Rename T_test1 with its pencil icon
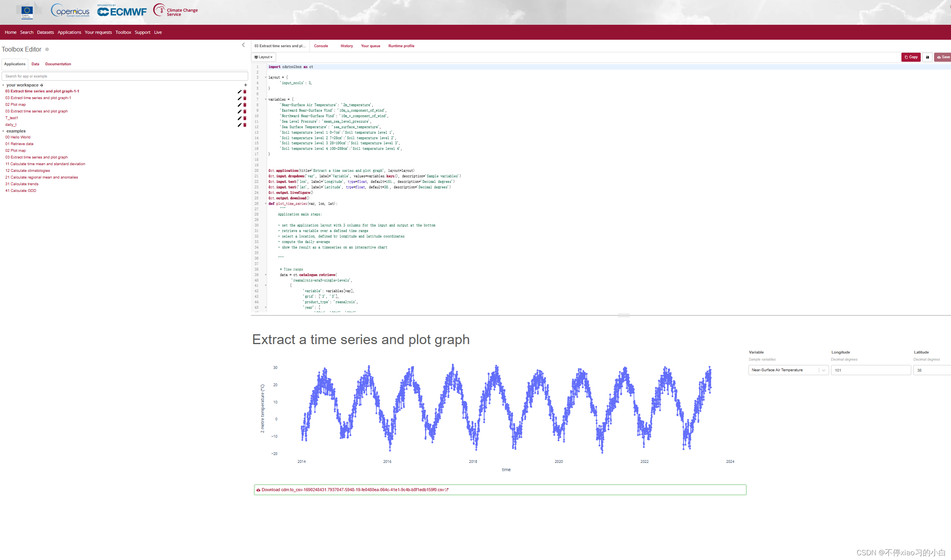The width and height of the screenshot is (951, 560). click(239, 118)
